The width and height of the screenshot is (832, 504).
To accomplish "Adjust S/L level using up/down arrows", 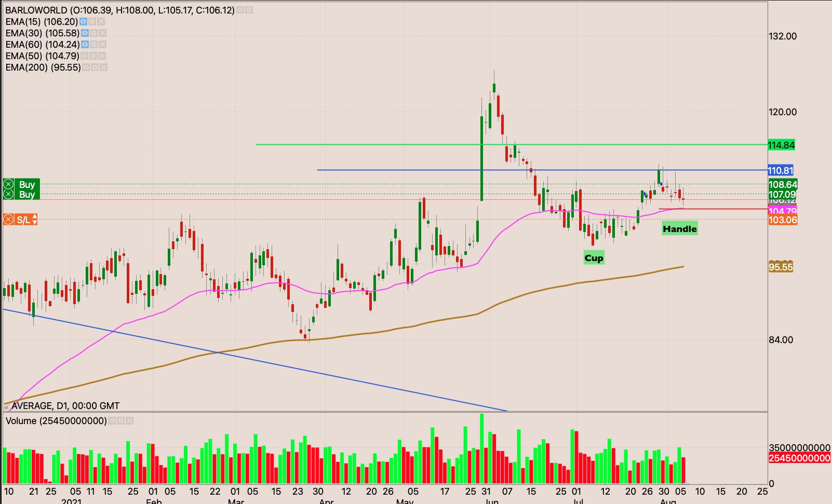I will (35, 220).
